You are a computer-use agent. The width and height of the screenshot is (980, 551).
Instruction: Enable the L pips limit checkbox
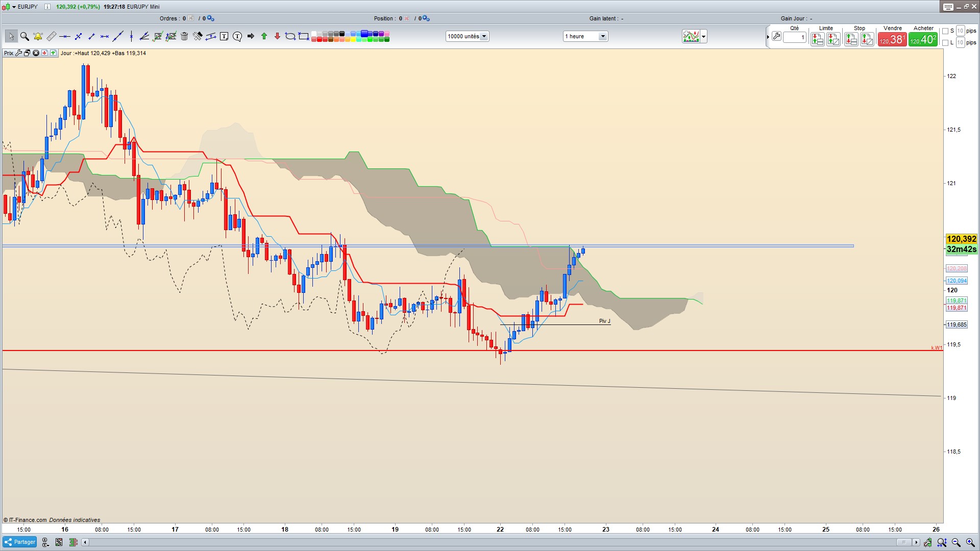[x=945, y=43]
